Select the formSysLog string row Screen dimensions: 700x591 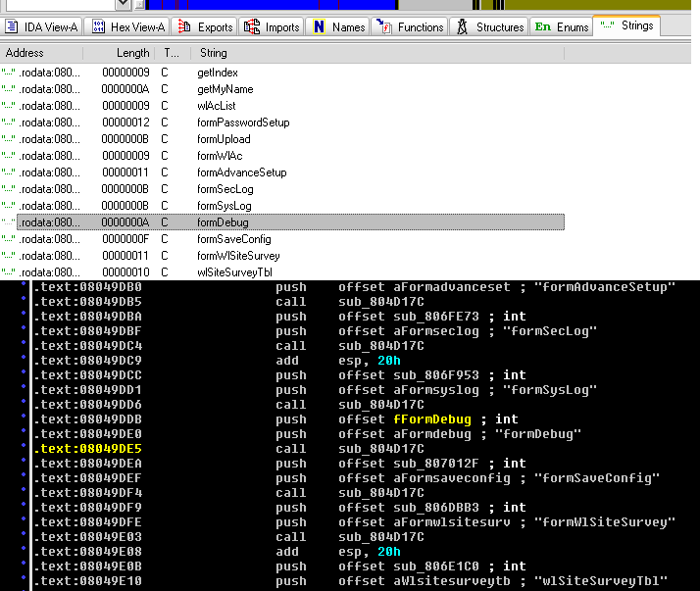click(282, 206)
